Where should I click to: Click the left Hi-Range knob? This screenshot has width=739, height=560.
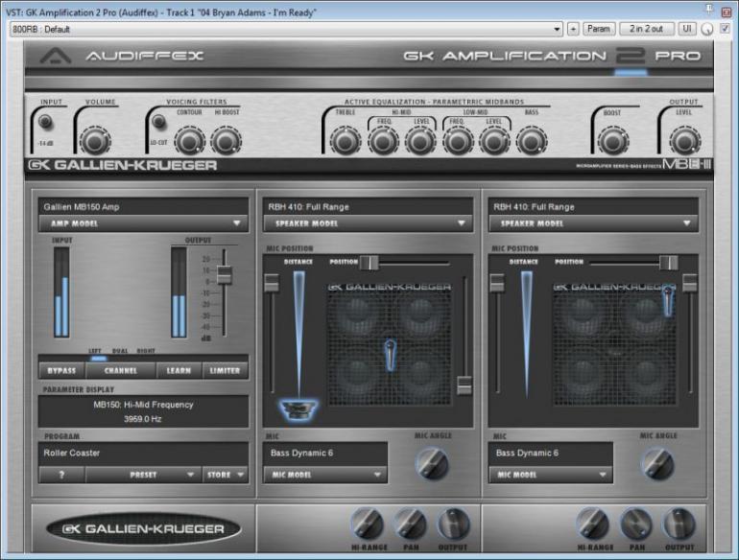[368, 525]
